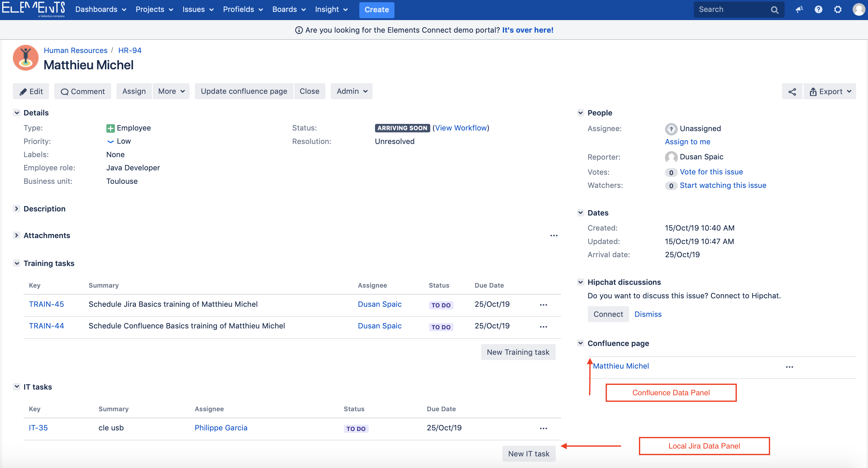
Task: Click the Assign to me link
Action: coord(687,141)
